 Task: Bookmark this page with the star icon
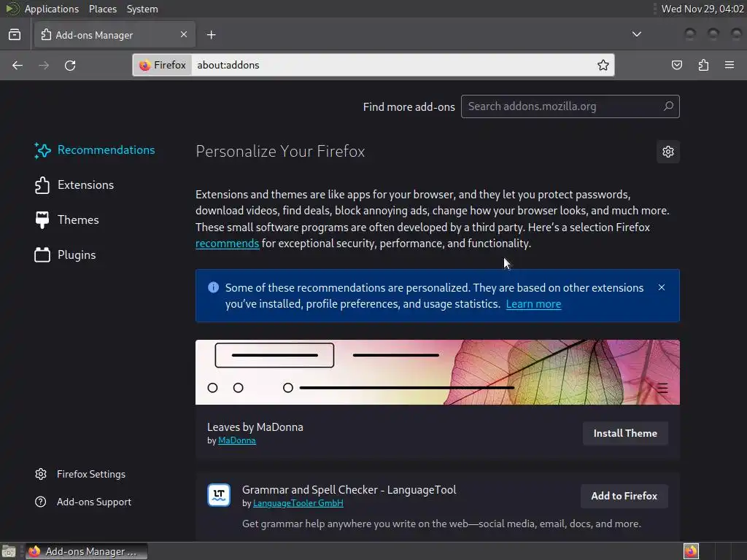point(603,65)
